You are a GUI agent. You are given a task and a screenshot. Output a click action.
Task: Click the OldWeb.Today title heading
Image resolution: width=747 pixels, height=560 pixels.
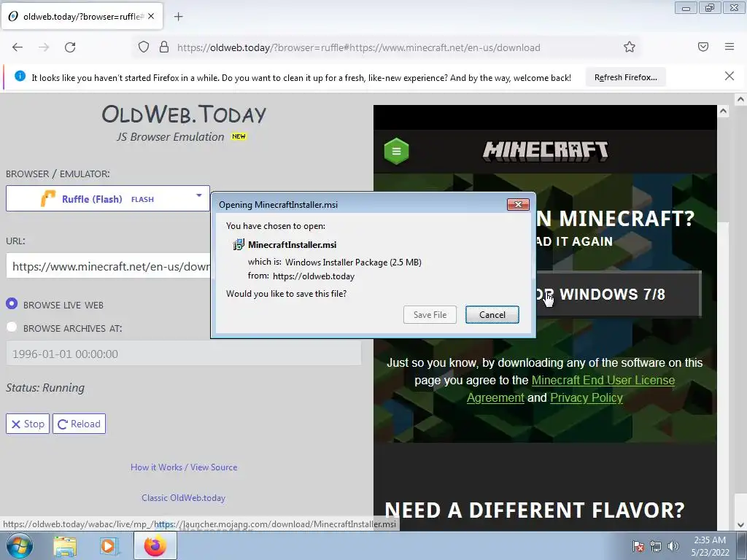(184, 114)
